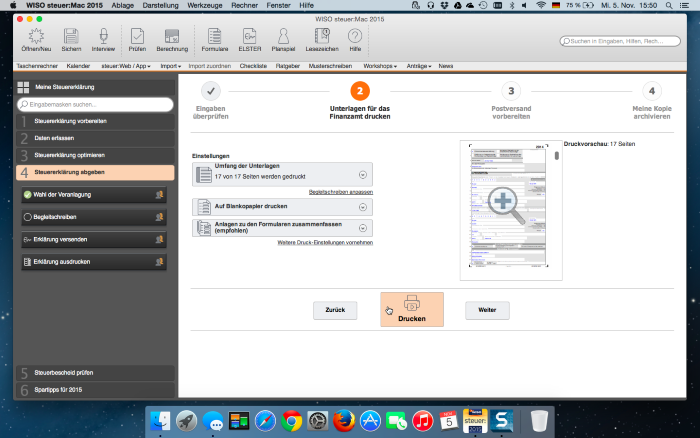Click the Zurück button
This screenshot has width=700, height=438.
pos(335,310)
